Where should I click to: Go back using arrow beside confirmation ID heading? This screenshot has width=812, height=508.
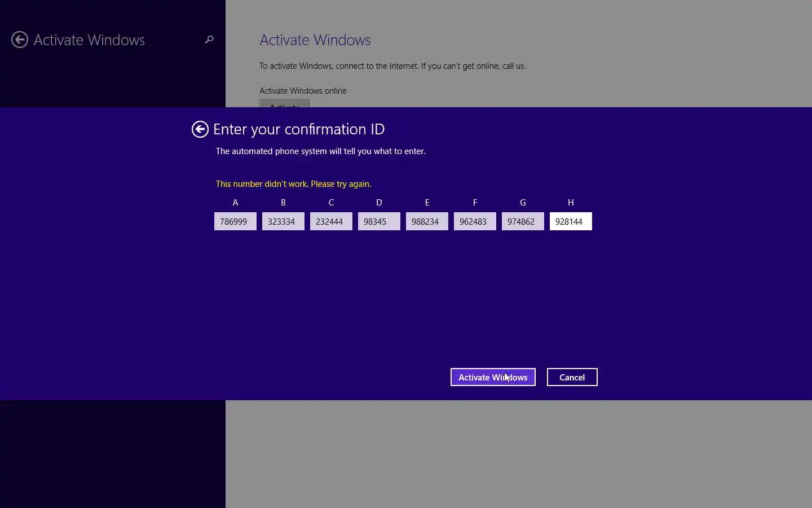(x=200, y=129)
